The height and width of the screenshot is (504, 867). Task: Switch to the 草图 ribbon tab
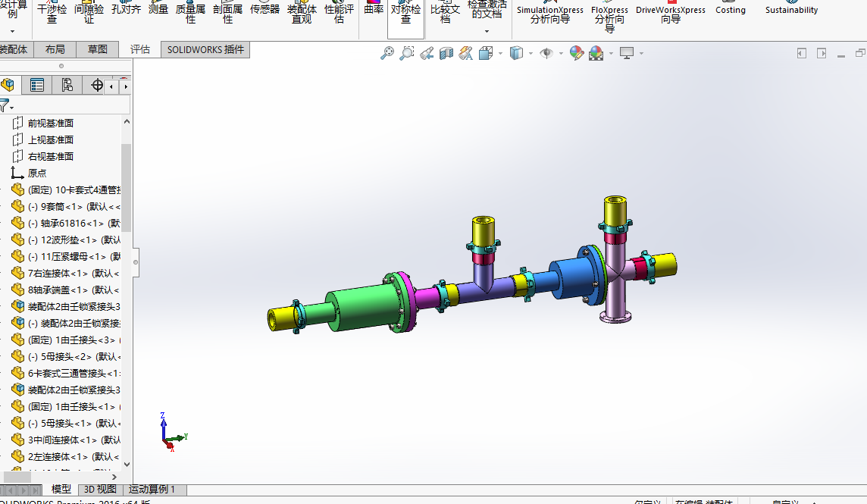coord(97,49)
